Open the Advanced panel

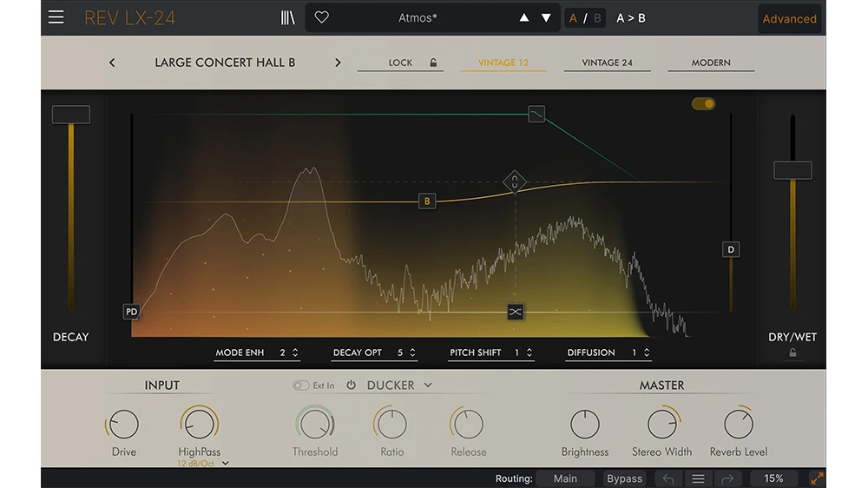pyautogui.click(x=789, y=18)
